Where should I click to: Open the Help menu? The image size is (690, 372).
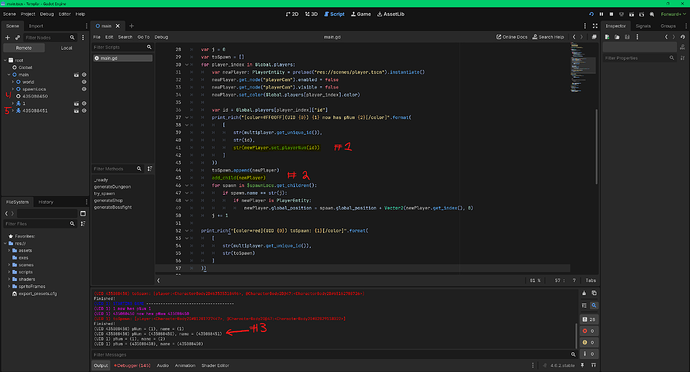80,14
